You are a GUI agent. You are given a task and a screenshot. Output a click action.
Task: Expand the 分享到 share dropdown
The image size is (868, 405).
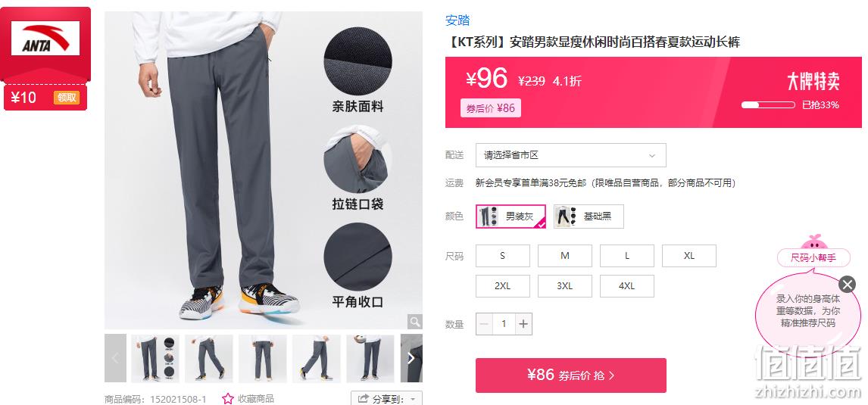(386, 398)
